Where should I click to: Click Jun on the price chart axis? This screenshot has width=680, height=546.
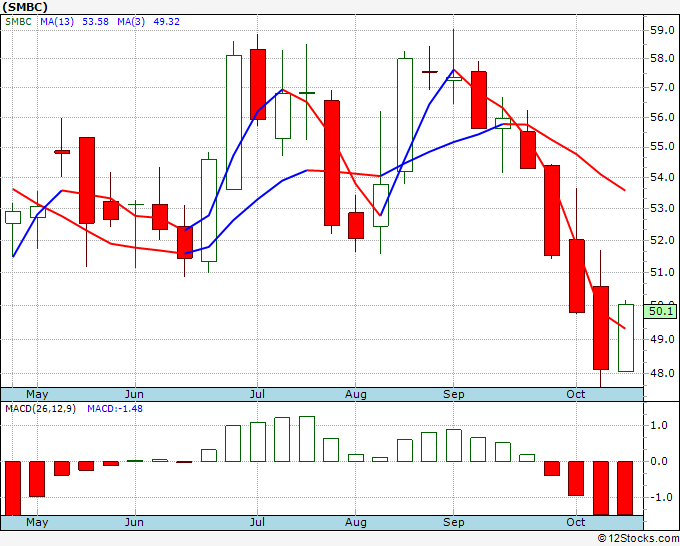tap(134, 395)
